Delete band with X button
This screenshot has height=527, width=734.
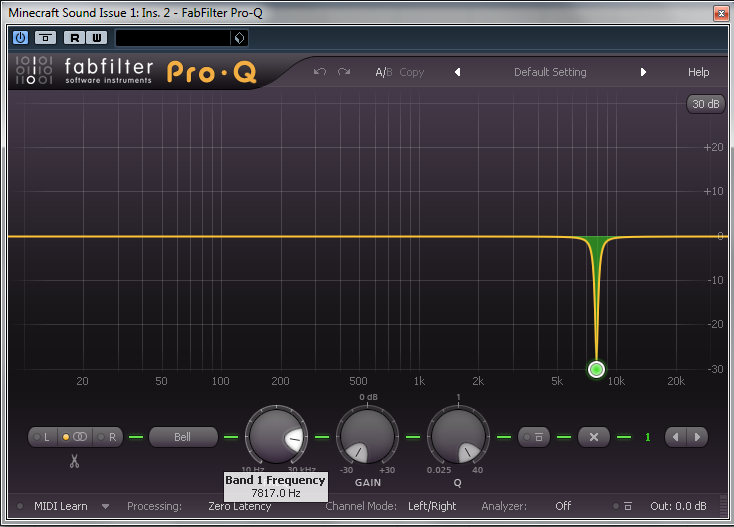[594, 437]
